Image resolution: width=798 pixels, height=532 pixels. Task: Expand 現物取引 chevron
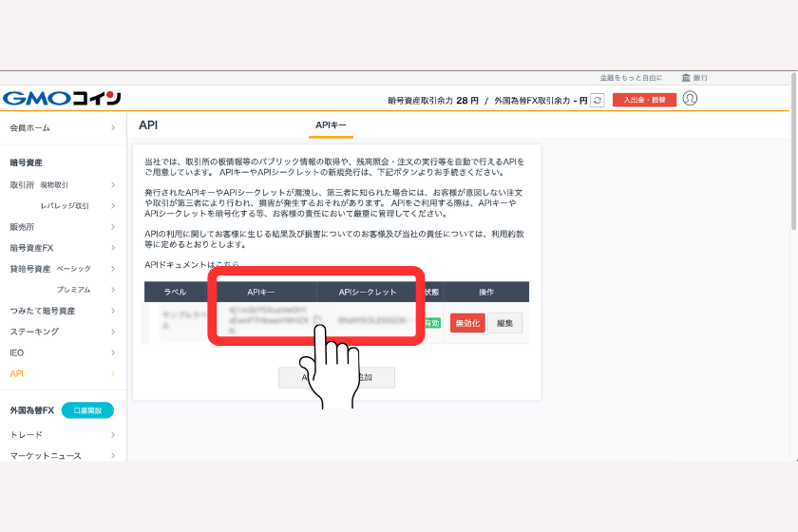tap(113, 184)
